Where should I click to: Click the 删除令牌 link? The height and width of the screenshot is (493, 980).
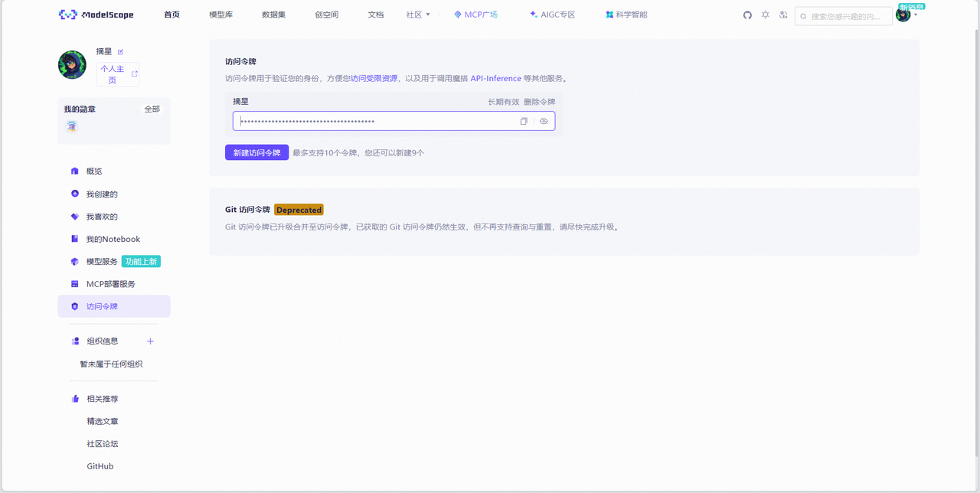pos(539,102)
